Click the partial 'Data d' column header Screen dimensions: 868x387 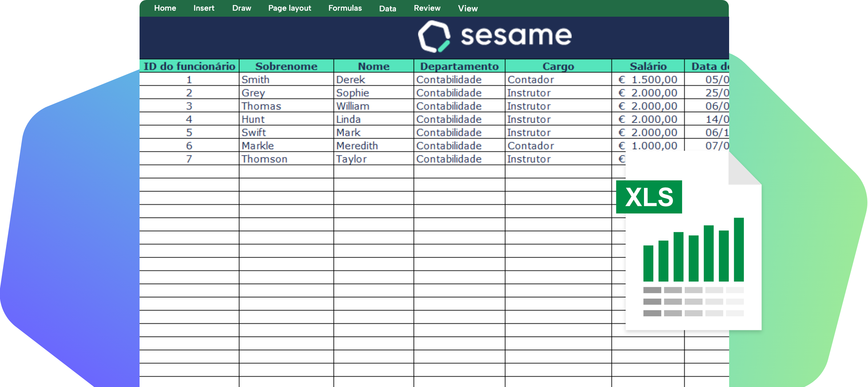[x=707, y=66]
